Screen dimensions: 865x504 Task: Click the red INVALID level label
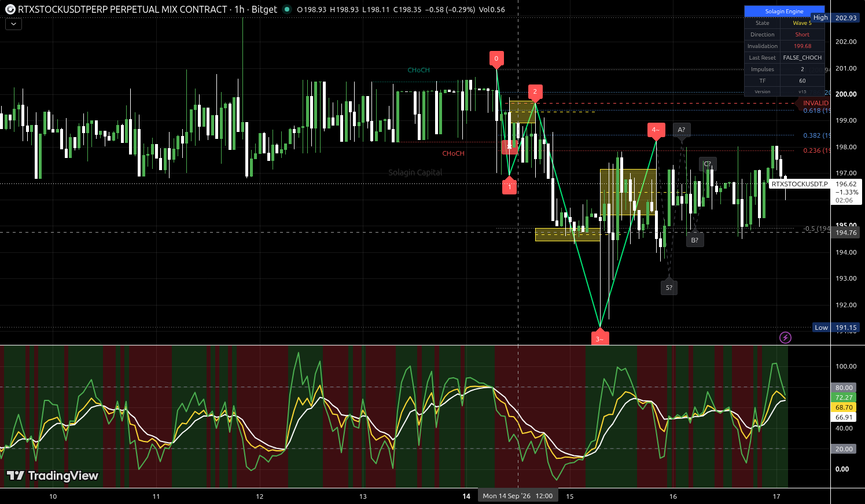(x=815, y=103)
